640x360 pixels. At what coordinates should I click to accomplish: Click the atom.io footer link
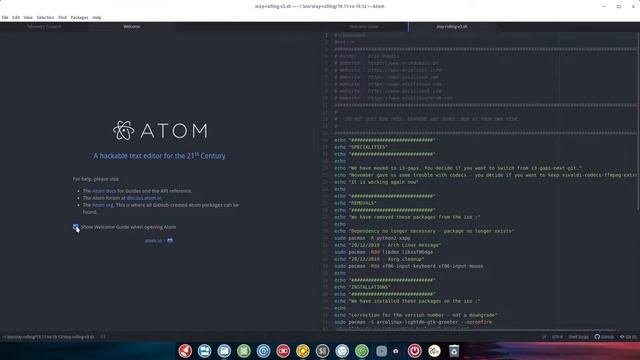tap(153, 241)
